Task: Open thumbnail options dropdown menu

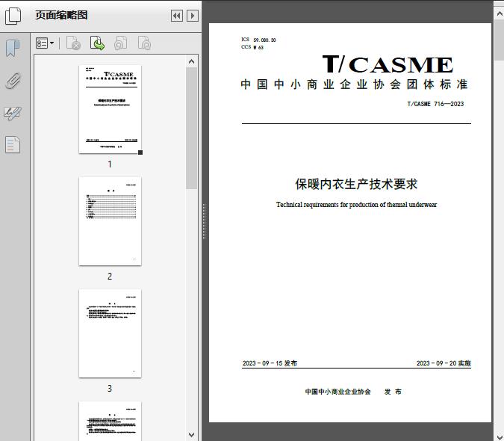Action: [x=45, y=44]
